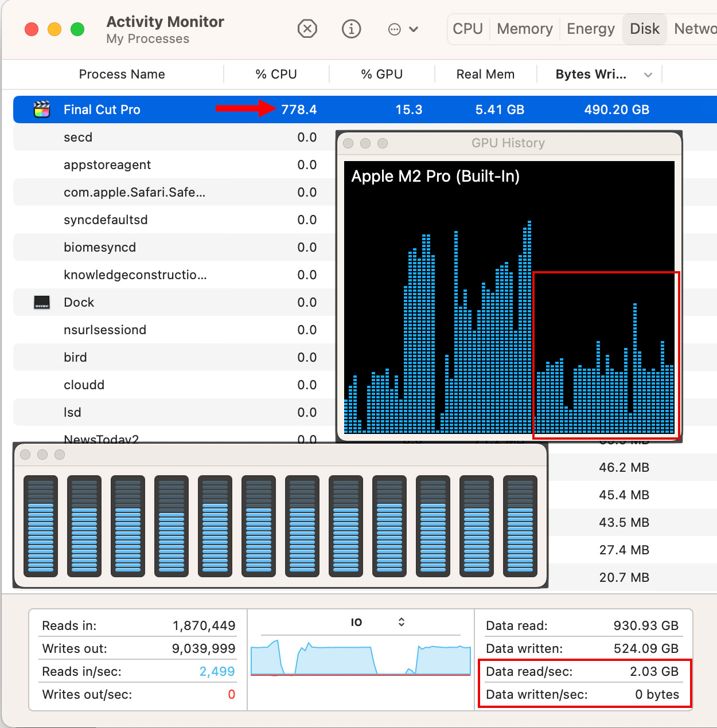Select the secd process row

pos(78,137)
